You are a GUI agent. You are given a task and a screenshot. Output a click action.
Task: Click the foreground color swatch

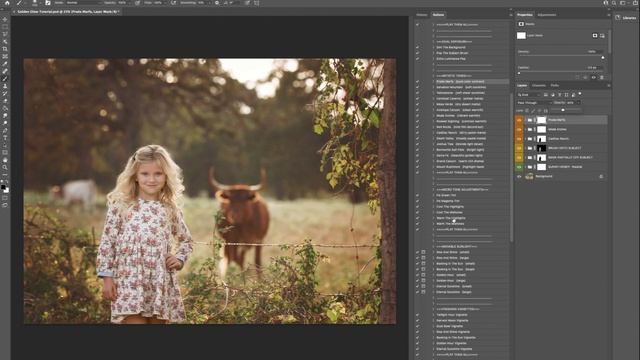coord(3,187)
